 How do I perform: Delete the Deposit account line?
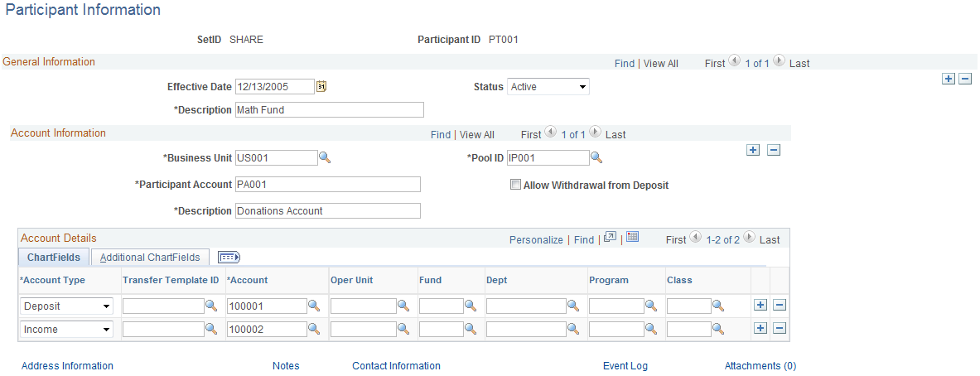coord(780,306)
